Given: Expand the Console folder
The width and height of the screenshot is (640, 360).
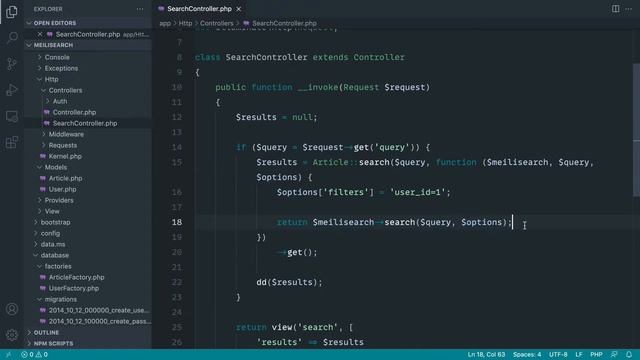Looking at the screenshot, I should click(x=57, y=58).
